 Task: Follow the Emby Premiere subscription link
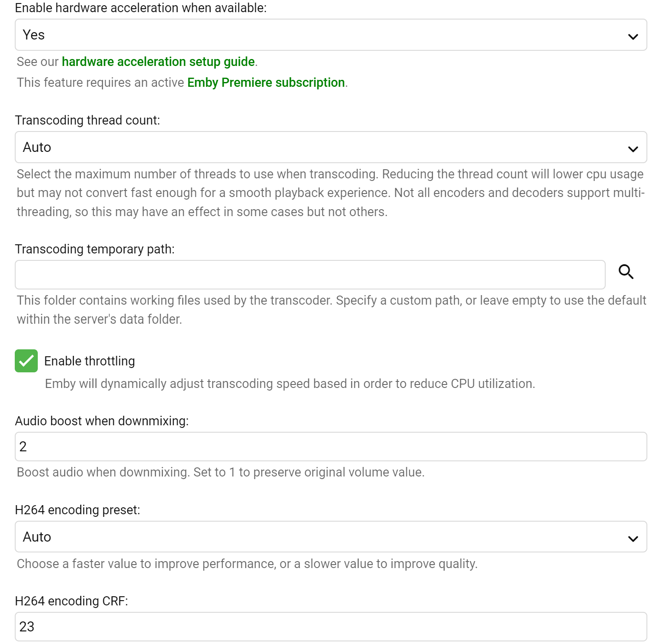[266, 82]
